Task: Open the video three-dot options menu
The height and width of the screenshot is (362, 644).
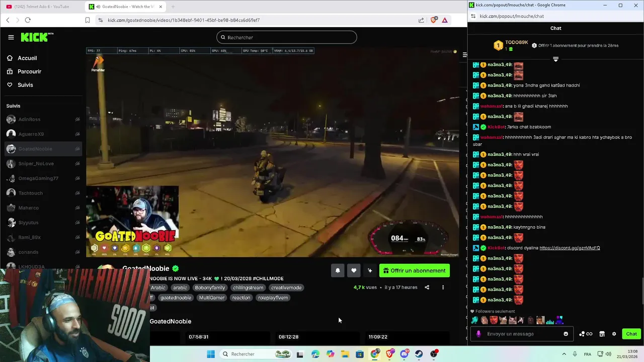Action: [443, 288]
